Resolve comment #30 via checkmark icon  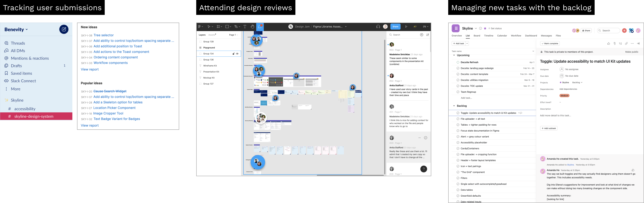425,138
